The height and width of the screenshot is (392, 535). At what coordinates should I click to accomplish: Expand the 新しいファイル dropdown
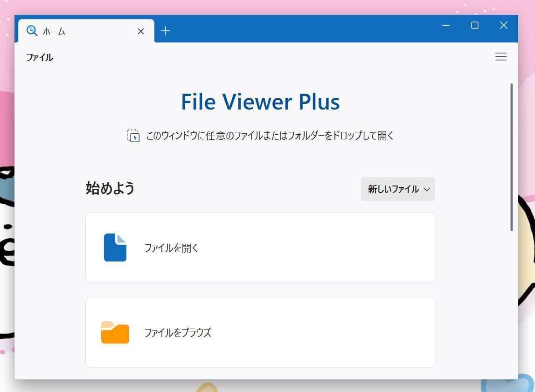(x=398, y=189)
